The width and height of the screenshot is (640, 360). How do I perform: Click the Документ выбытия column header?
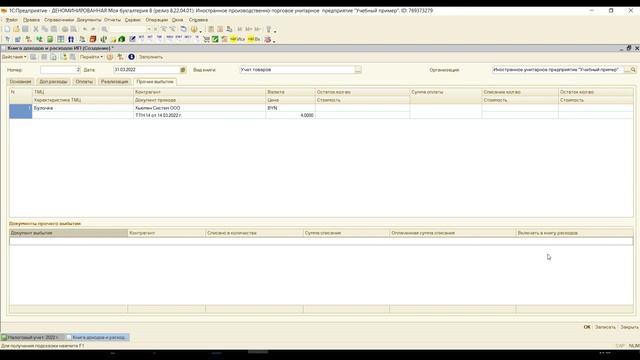tap(69, 233)
